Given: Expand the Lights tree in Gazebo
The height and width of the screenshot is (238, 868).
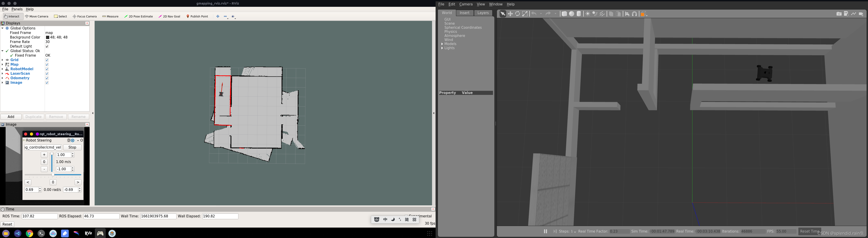Looking at the screenshot, I should [442, 48].
